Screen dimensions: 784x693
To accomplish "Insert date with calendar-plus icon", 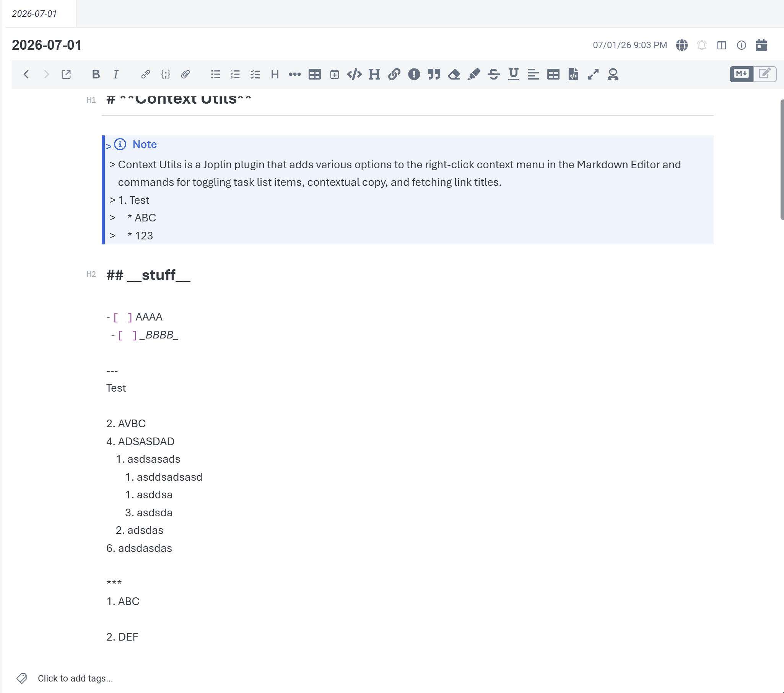I will tap(335, 74).
